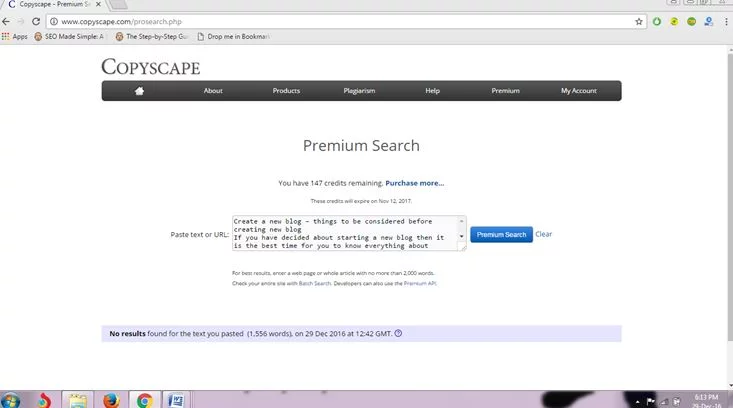Click the credits expire on Nov 12, 2017 text

click(361, 201)
